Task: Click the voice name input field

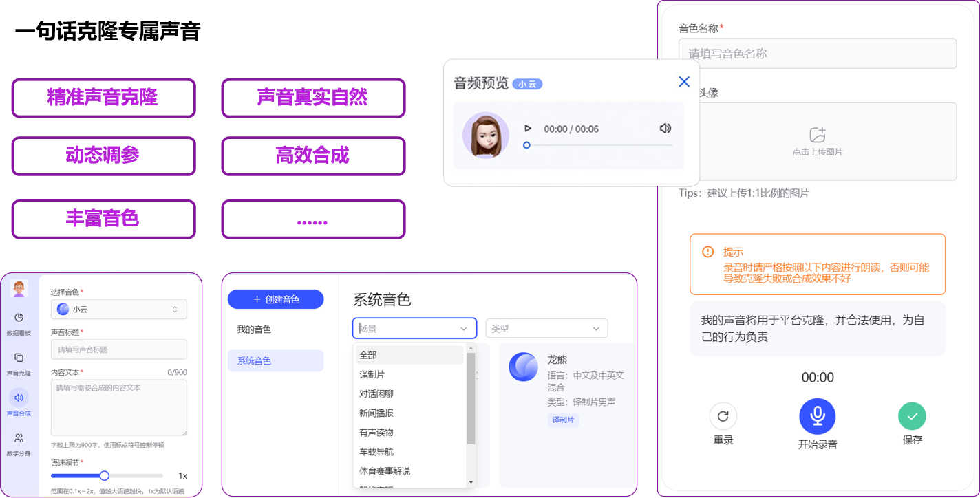Action: click(817, 54)
